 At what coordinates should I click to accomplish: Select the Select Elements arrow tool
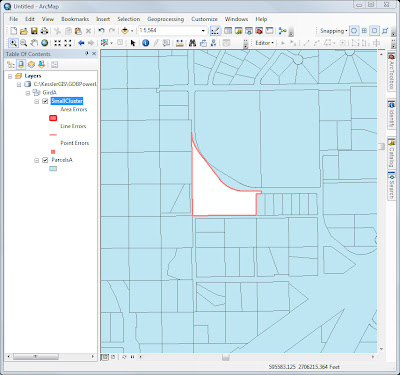click(x=133, y=43)
